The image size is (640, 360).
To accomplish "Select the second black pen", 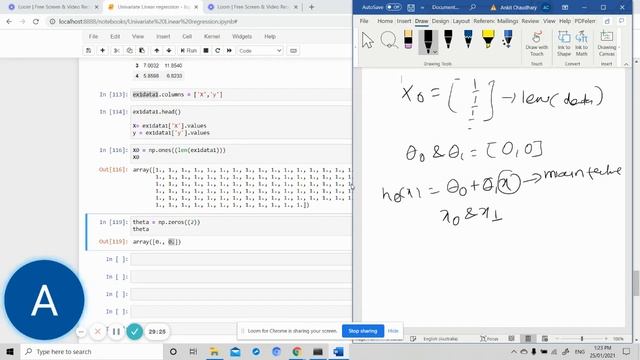I will click(448, 40).
